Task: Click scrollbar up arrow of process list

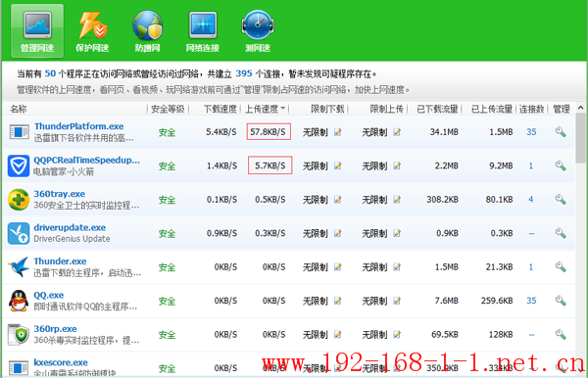Action: [x=580, y=108]
